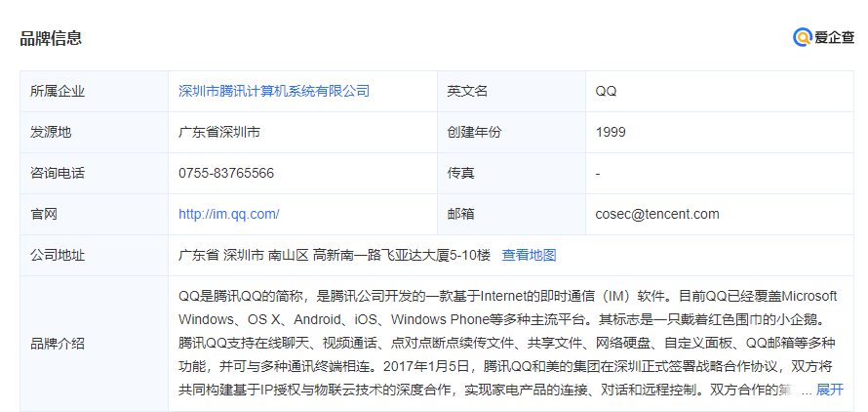Screen dimensions: 868x412
Task: Click the 发源地 label cell
Action: [x=94, y=132]
